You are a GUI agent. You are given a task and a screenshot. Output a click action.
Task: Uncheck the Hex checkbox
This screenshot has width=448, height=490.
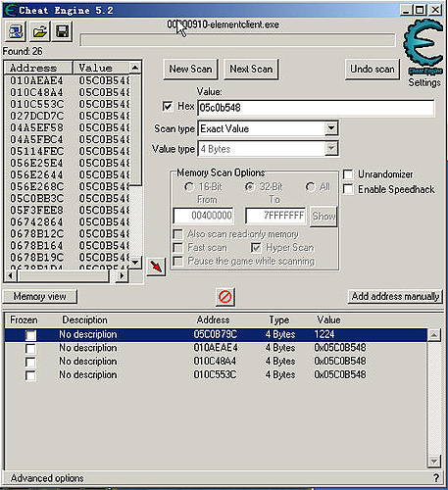pyautogui.click(x=168, y=106)
